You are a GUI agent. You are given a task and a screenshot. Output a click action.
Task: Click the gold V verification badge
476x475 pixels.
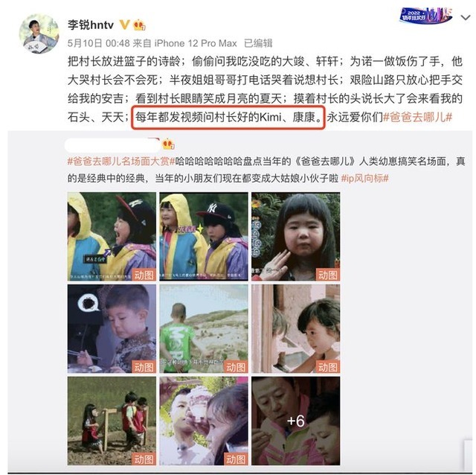[x=124, y=25]
